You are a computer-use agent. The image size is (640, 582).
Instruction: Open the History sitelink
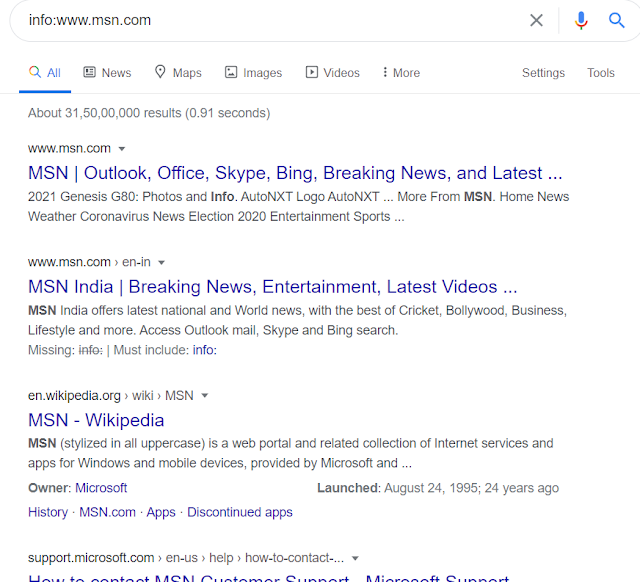pyautogui.click(x=48, y=512)
